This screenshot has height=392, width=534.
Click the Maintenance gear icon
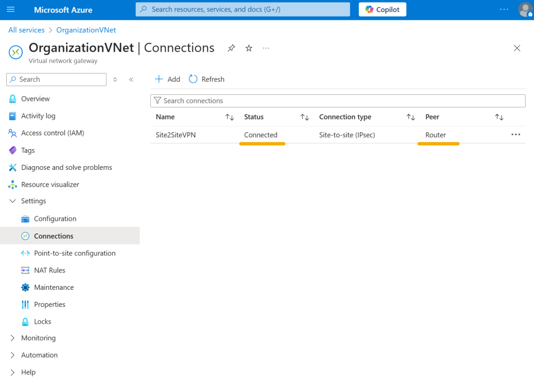pos(25,288)
